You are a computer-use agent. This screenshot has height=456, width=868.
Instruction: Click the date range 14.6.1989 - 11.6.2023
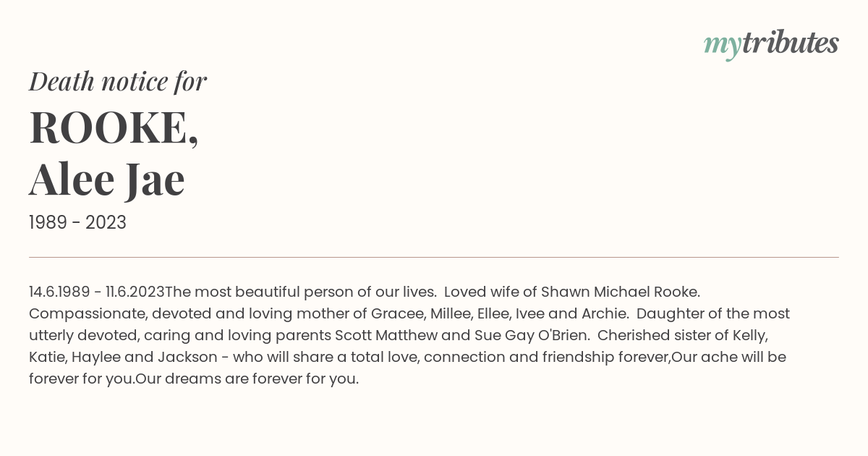point(97,292)
